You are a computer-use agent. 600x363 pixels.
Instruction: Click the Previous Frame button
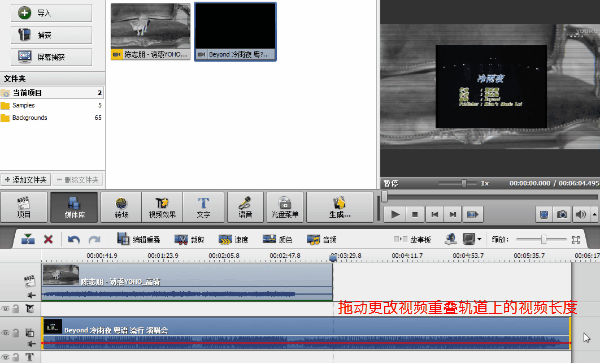[x=434, y=214]
